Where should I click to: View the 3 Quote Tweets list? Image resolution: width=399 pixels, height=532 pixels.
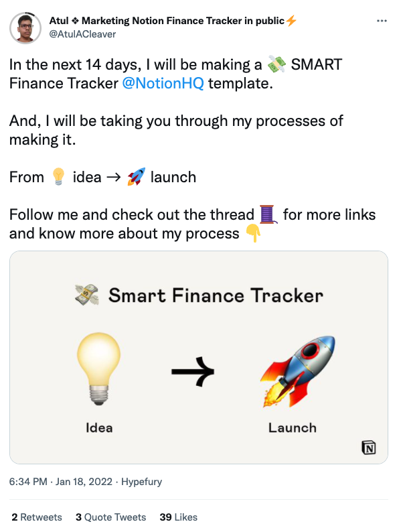point(111,517)
